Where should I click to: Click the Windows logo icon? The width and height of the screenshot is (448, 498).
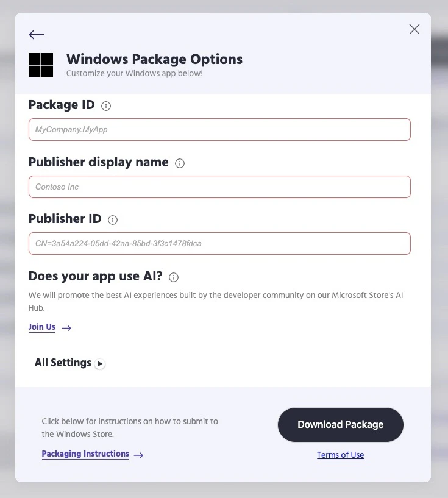(x=41, y=65)
